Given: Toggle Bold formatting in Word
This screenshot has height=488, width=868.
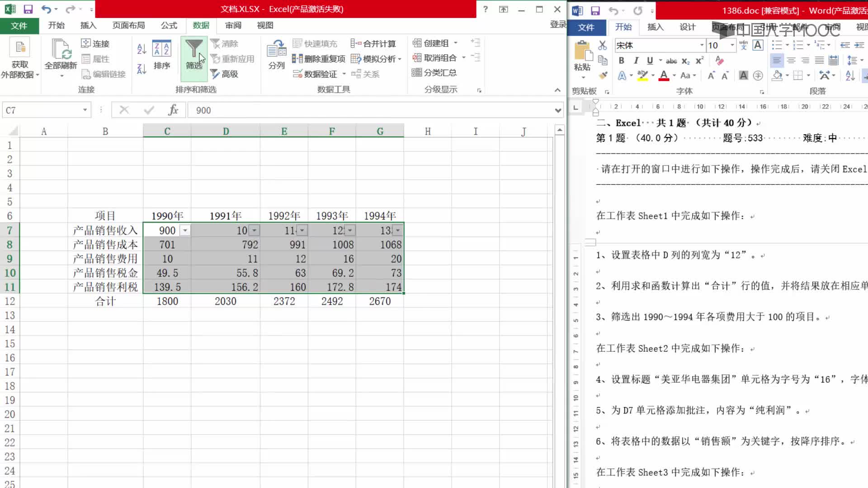Looking at the screenshot, I should tap(621, 61).
